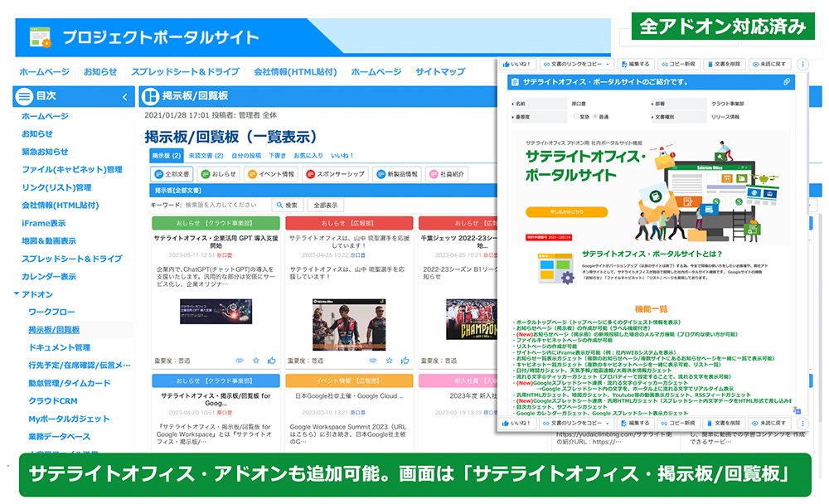Open 地図&動画表示 in the sidebar

click(49, 240)
